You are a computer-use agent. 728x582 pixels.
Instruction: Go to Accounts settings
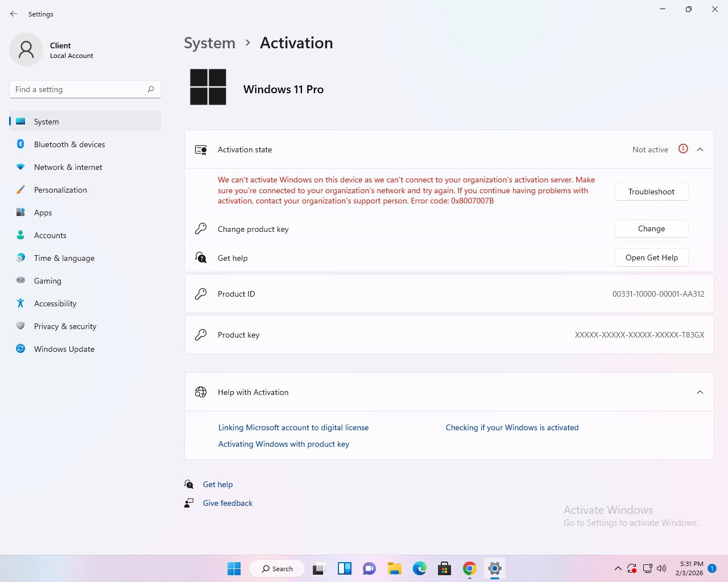tap(85, 235)
